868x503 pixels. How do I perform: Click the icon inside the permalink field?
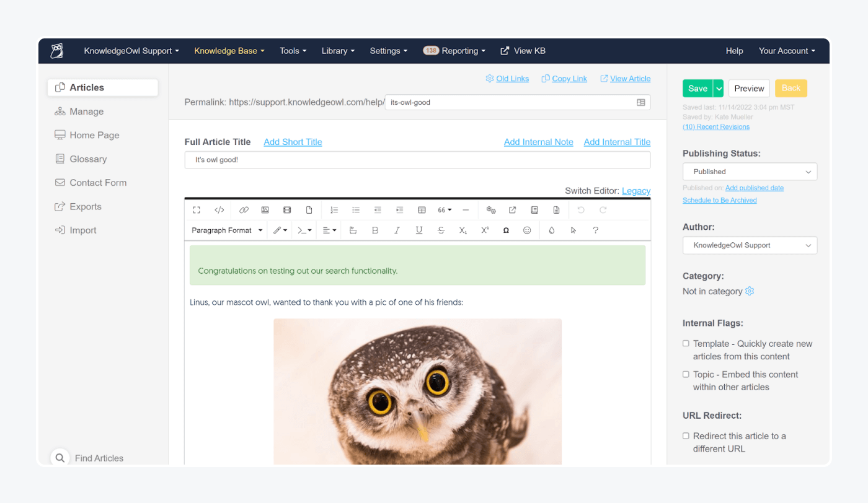coord(641,102)
